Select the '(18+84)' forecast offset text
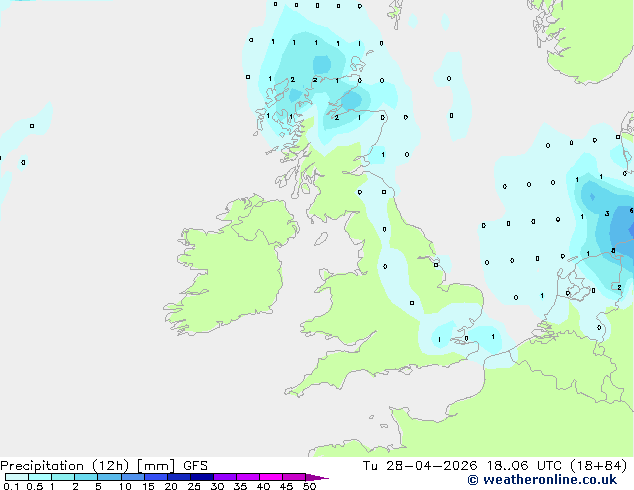 (598, 466)
